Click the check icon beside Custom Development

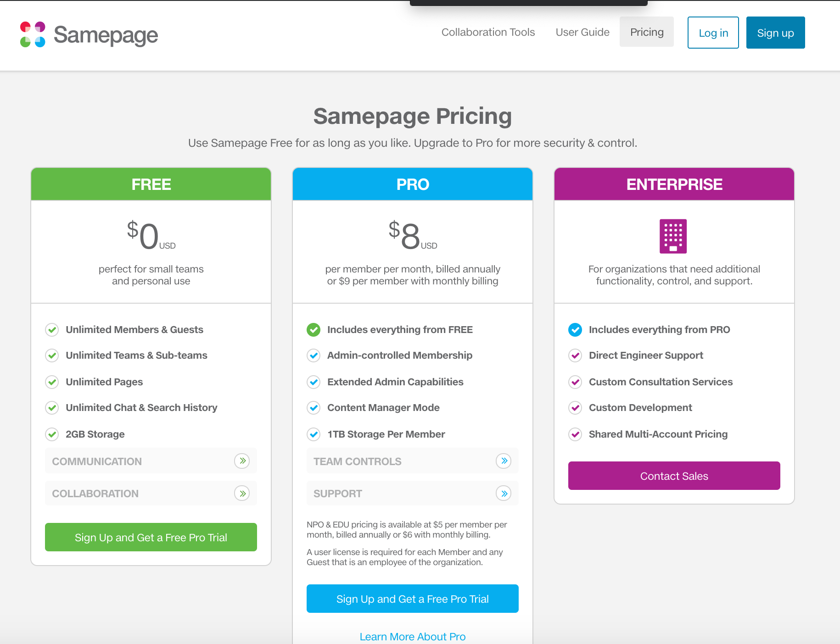(x=575, y=408)
